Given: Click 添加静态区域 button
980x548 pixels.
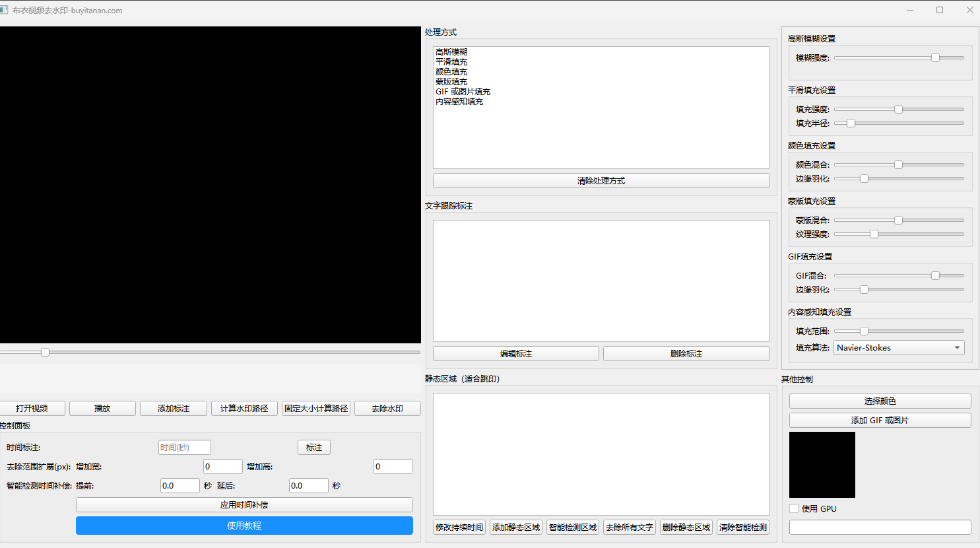Looking at the screenshot, I should 516,528.
